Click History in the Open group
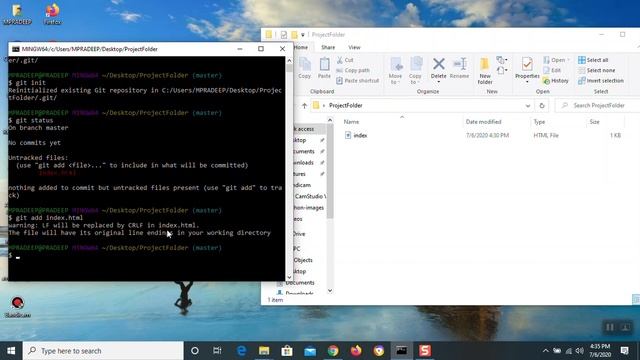640x360 pixels. [556, 81]
